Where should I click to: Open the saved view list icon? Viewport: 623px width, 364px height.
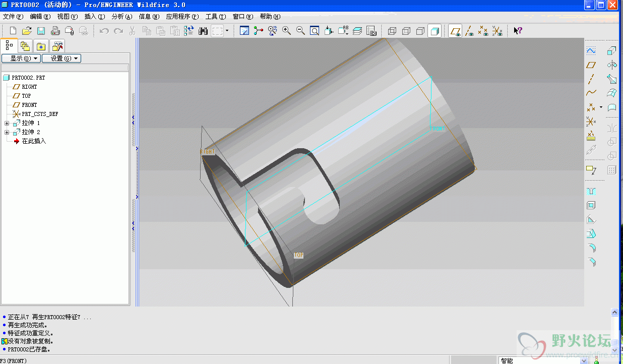(343, 31)
